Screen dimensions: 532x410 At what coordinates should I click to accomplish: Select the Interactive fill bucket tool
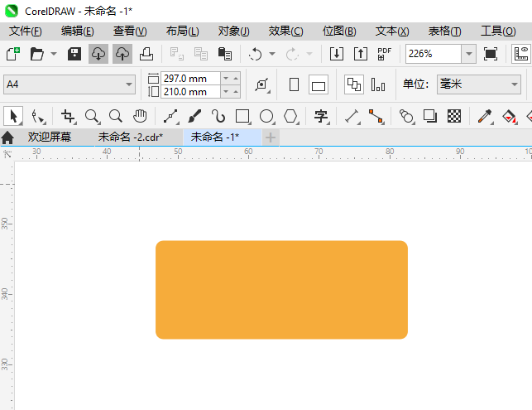510,117
